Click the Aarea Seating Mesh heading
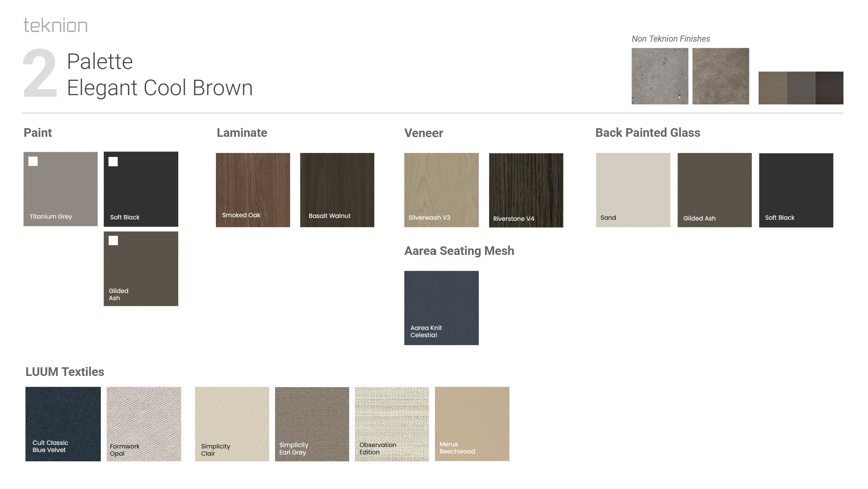This screenshot has width=868, height=489. pyautogui.click(x=459, y=251)
